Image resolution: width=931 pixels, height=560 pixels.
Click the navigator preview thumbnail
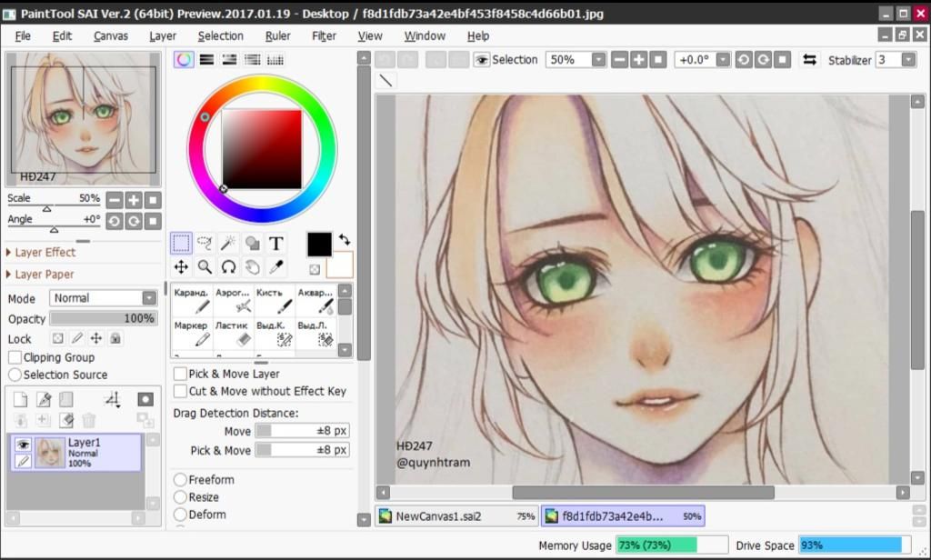tap(83, 119)
